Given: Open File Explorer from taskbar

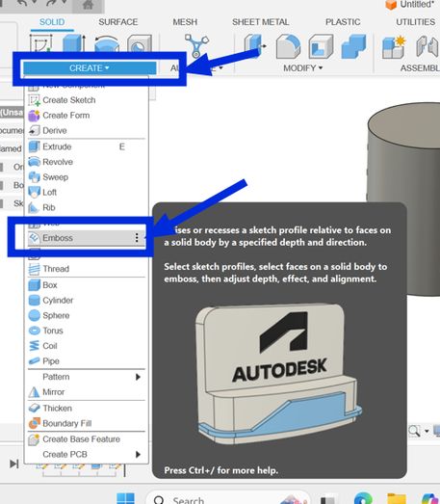Looking at the screenshot, I should (x=397, y=497).
